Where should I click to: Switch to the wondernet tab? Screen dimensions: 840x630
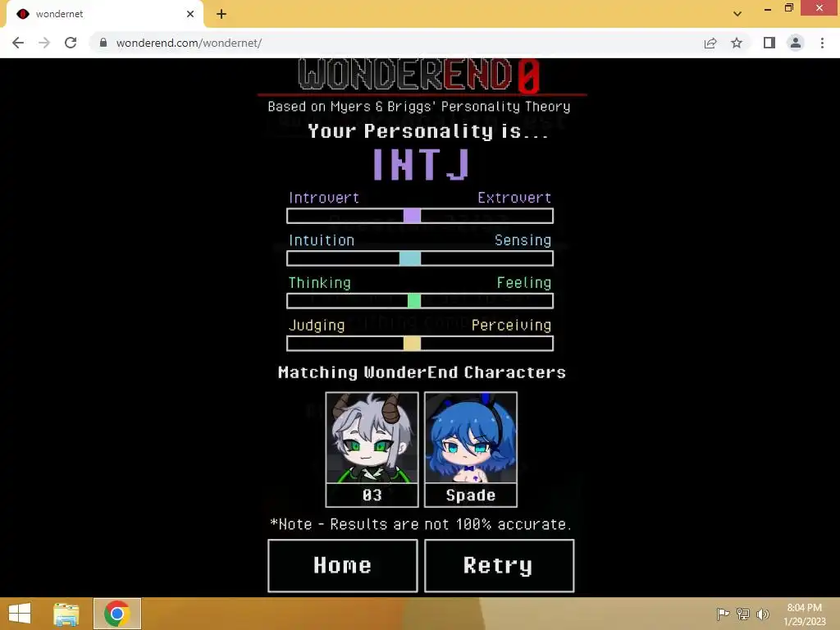(104, 14)
